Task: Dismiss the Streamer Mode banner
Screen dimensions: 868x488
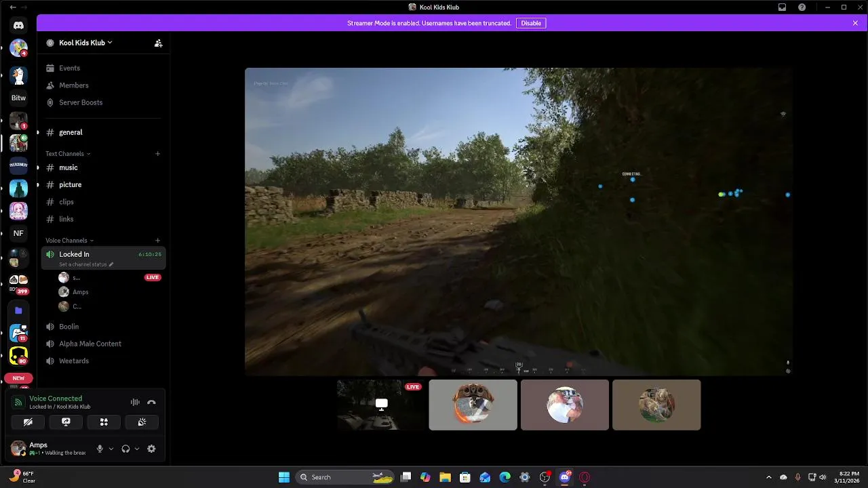Action: (x=855, y=23)
